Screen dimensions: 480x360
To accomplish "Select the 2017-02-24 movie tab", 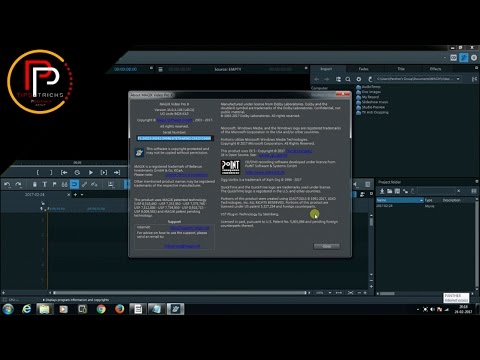I will click(x=35, y=195).
